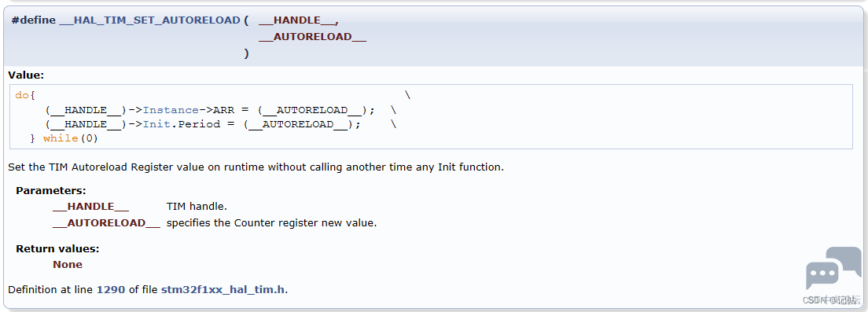Click the CSDN watermark text
Screen dimensions: 868x312
(832, 300)
